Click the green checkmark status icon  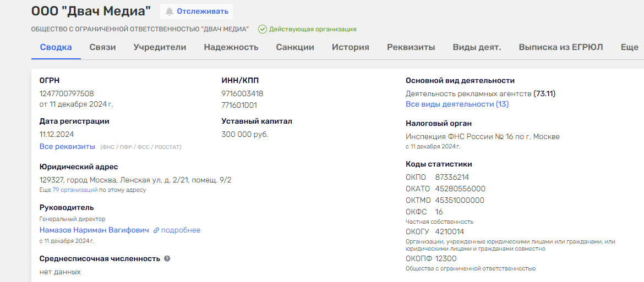tap(263, 29)
